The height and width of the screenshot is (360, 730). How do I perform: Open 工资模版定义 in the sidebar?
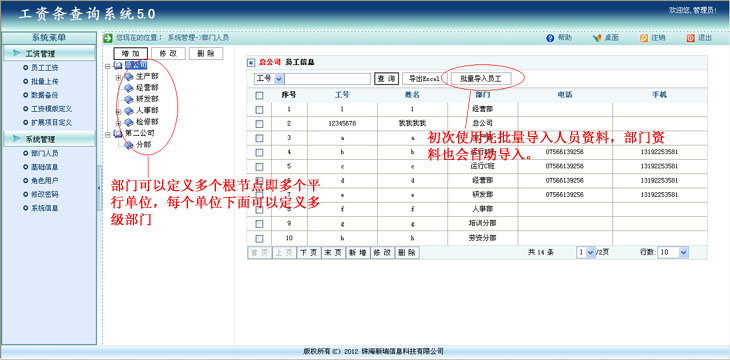[x=51, y=109]
